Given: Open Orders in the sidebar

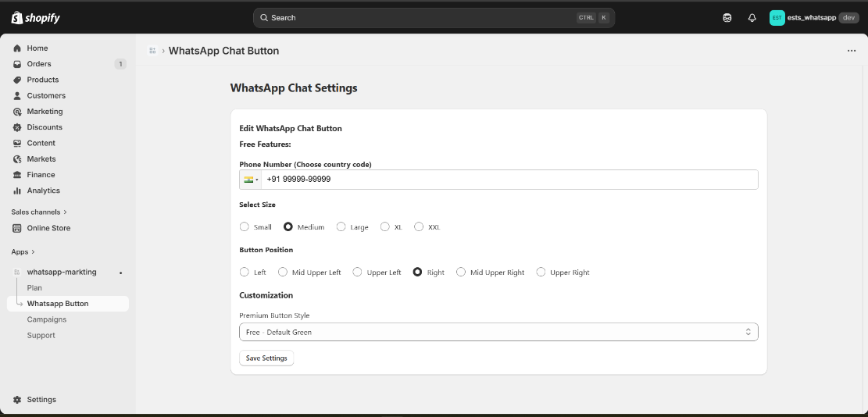Looking at the screenshot, I should coord(39,64).
